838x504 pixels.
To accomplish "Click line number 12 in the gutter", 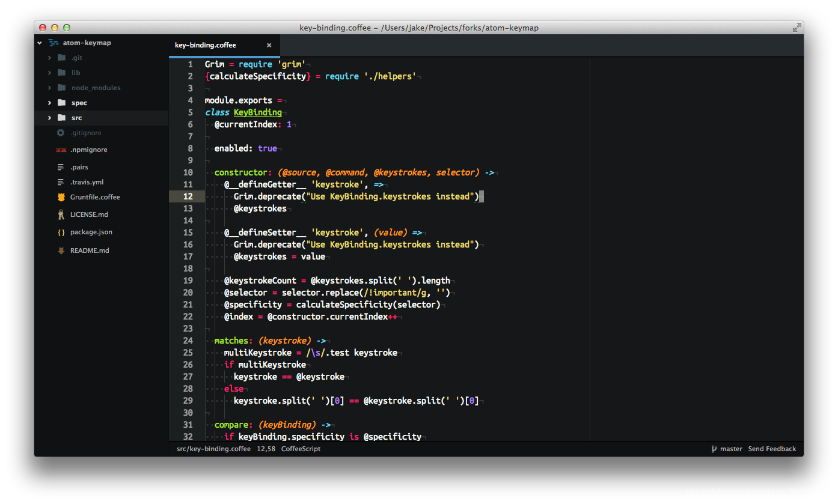I will pyautogui.click(x=188, y=196).
